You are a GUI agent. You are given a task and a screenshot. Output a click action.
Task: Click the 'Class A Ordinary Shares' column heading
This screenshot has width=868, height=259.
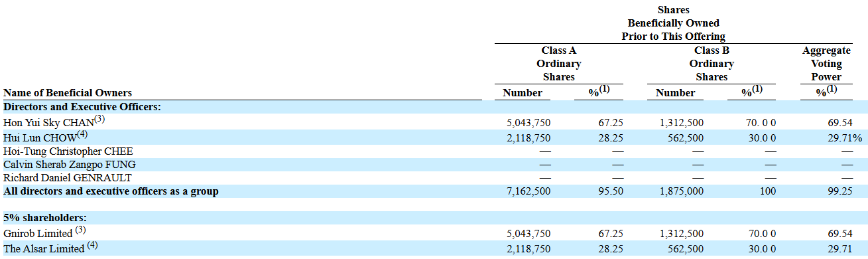[x=559, y=64]
